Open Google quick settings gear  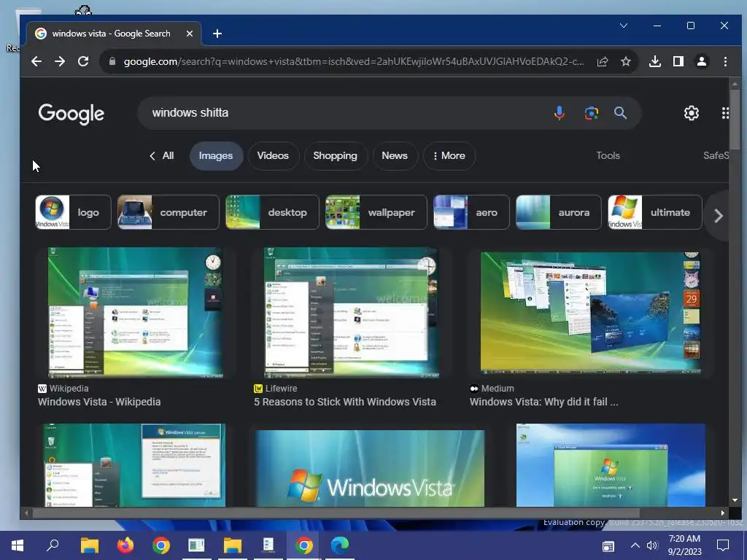pos(692,113)
